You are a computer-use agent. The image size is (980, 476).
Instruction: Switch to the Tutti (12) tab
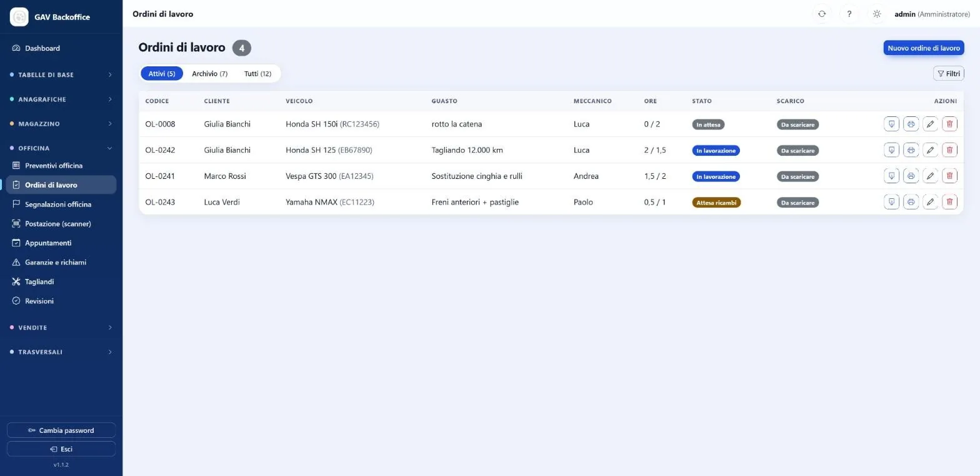[257, 74]
